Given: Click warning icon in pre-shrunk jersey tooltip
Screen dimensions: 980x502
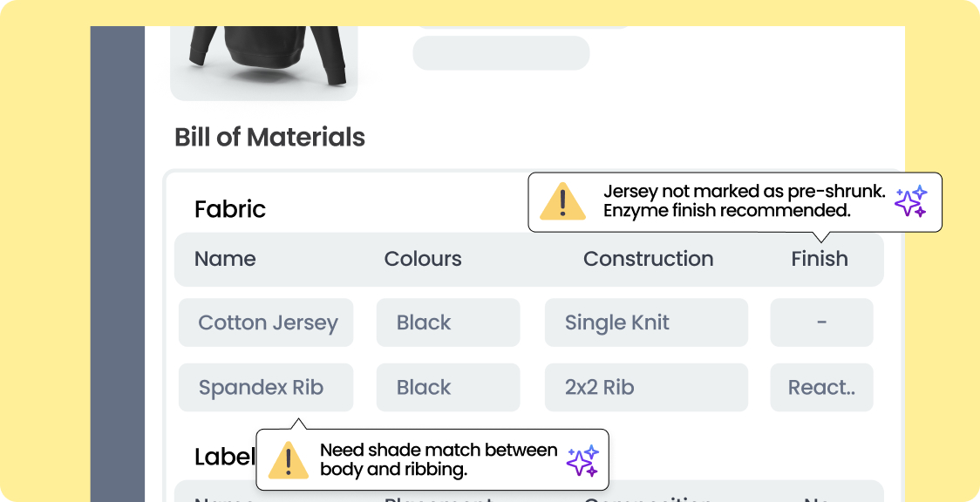Looking at the screenshot, I should [562, 202].
